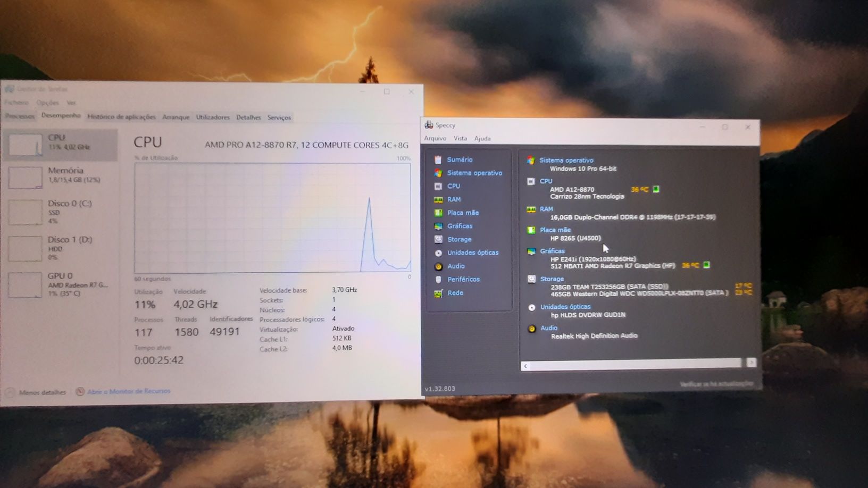Open the Arquivo menu in Speccy

[435, 138]
